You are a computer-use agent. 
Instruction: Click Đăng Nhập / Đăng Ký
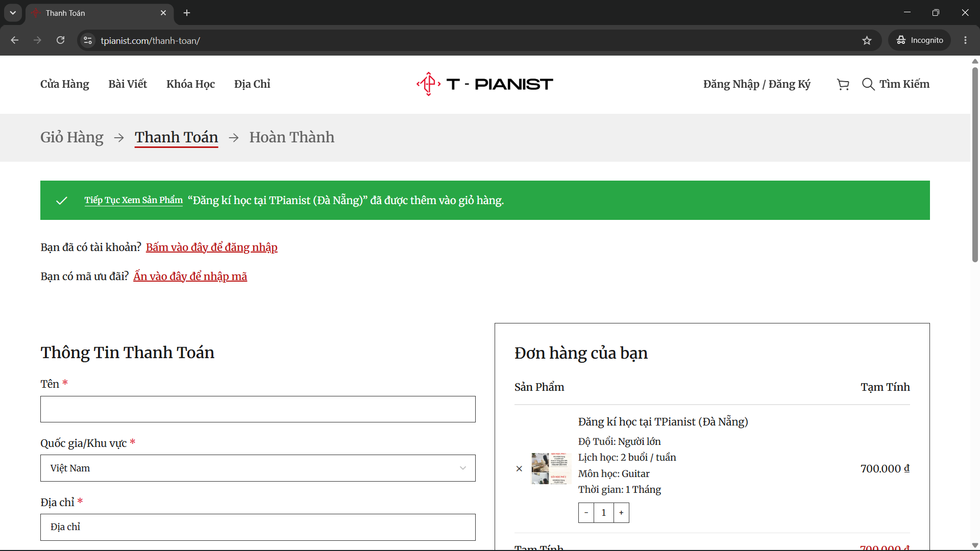(756, 84)
